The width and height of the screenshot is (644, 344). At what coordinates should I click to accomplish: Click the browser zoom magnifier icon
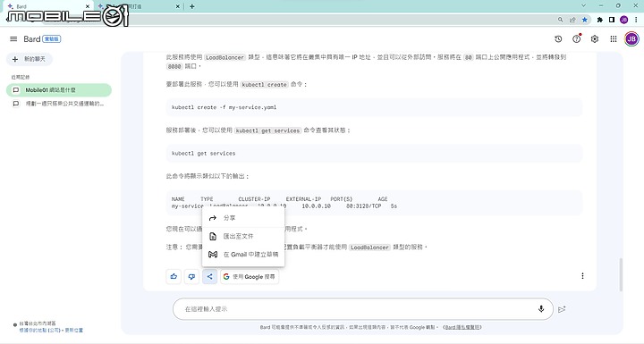coord(560,20)
